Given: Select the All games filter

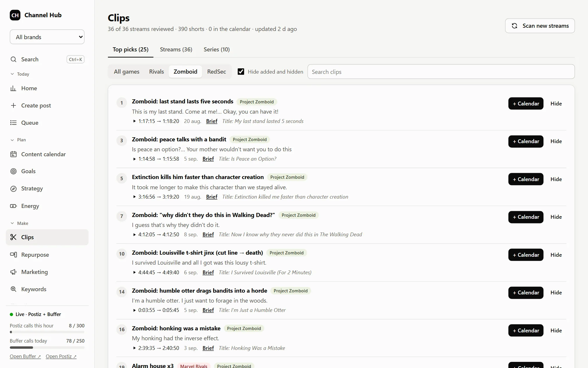Looking at the screenshot, I should pos(127,72).
